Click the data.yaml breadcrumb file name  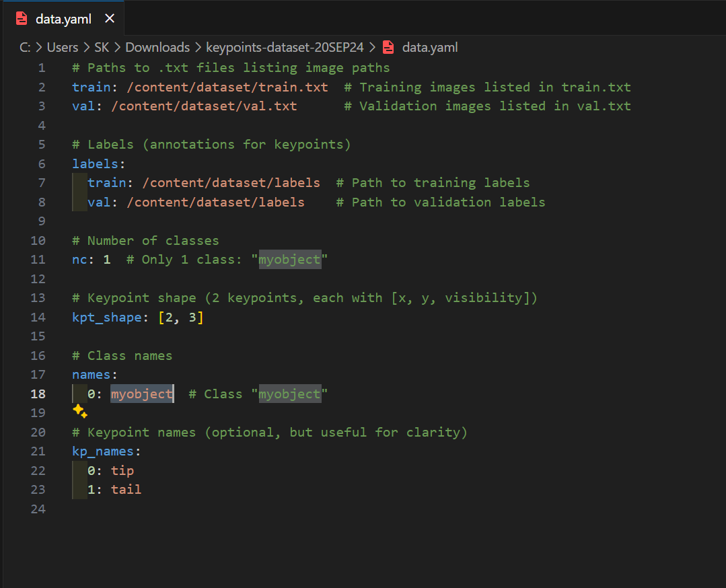click(429, 47)
